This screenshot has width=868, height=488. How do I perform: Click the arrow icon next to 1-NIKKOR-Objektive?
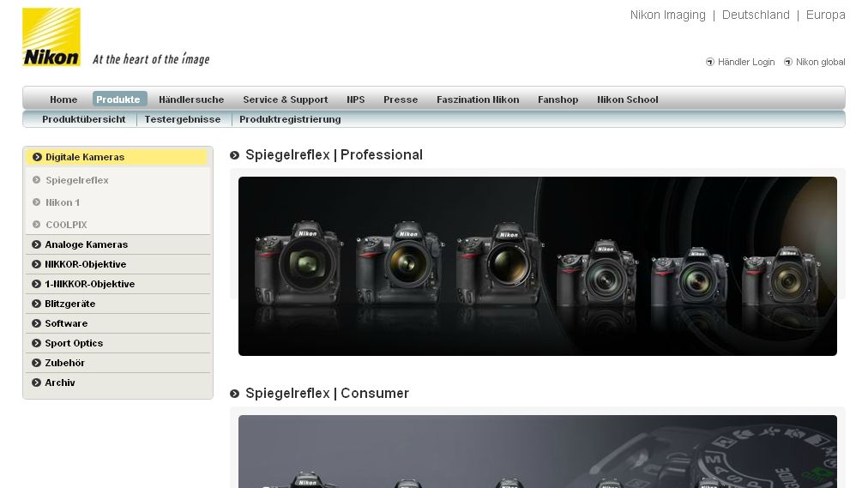click(37, 284)
